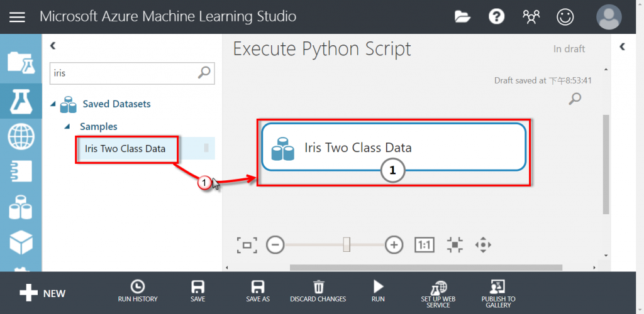Image resolution: width=644 pixels, height=314 pixels.
Task: Click the drag grip on Iris palette item
Action: pos(206,148)
